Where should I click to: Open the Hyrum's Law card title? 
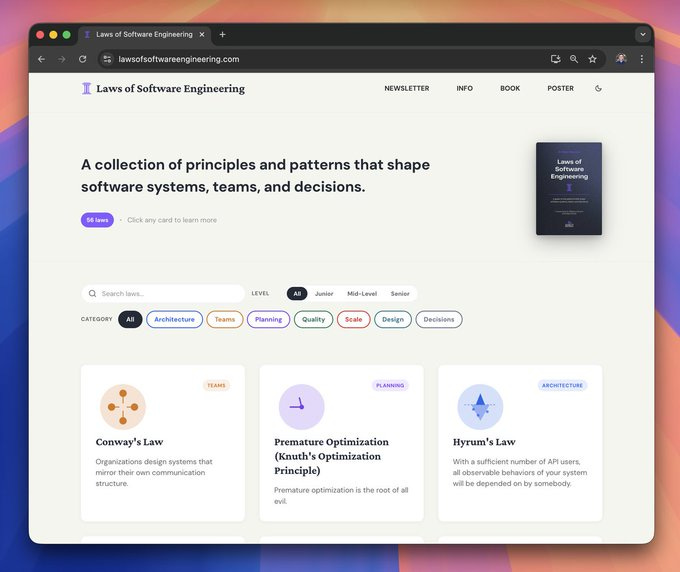coord(484,442)
